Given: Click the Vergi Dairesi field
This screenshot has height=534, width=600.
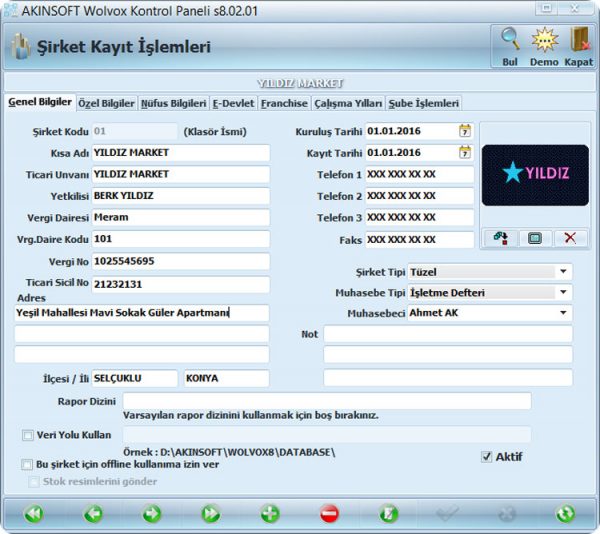Looking at the screenshot, I should [x=181, y=217].
